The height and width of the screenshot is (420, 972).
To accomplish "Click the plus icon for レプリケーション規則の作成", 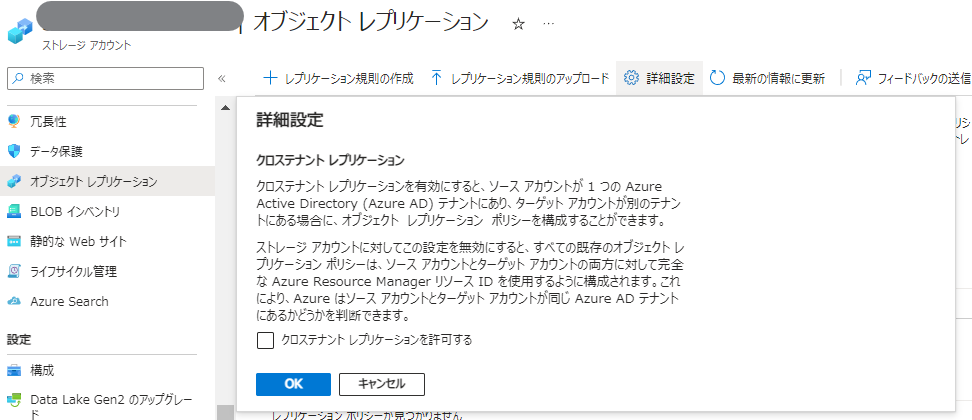I will 270,78.
